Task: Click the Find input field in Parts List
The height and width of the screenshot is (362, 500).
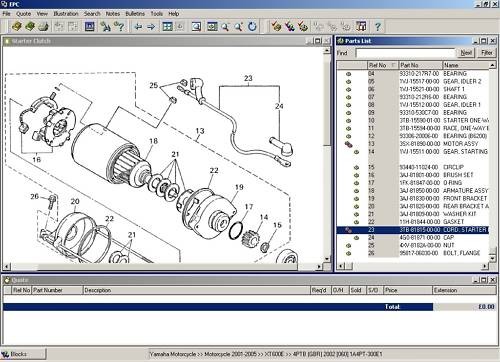Action: pyautogui.click(x=405, y=53)
